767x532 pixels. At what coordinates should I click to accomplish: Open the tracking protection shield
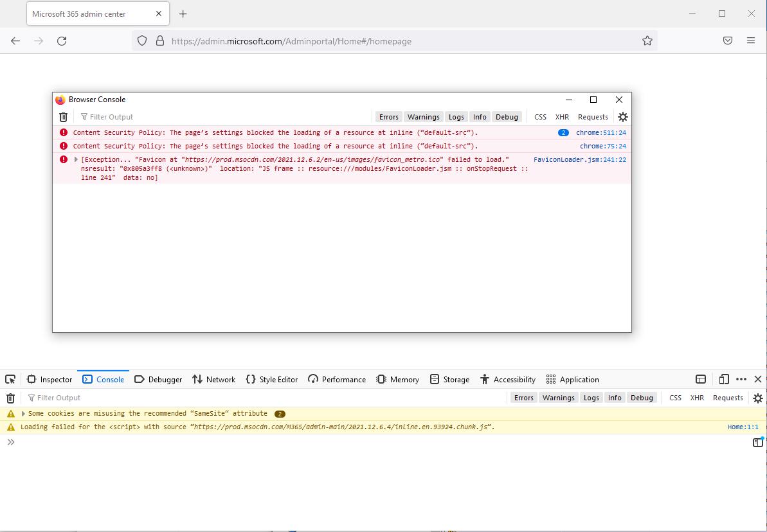141,40
